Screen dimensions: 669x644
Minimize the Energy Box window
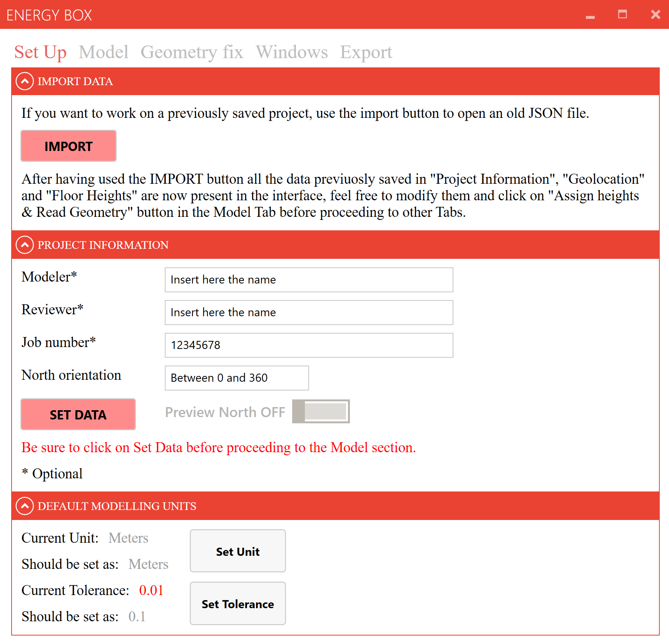coord(590,15)
